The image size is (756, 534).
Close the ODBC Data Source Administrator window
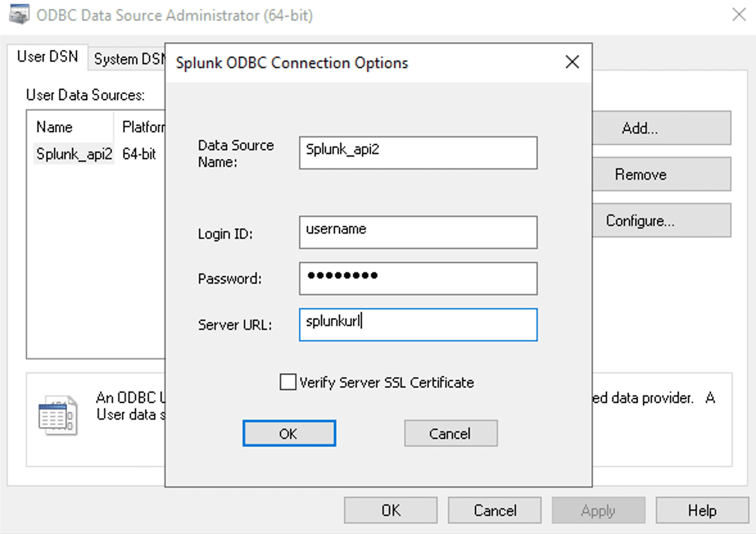pos(739,15)
